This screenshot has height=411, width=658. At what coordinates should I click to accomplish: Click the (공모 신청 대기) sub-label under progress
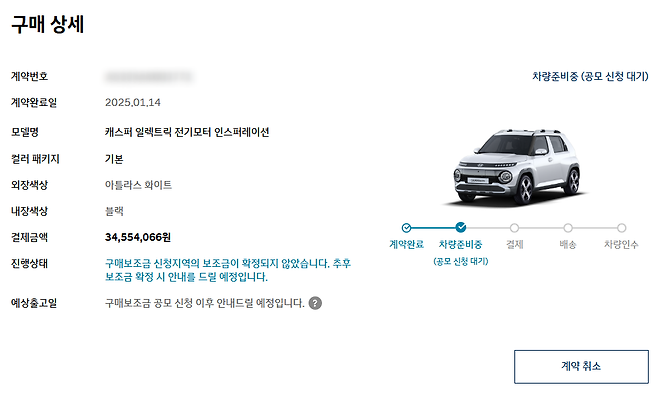[x=461, y=262]
